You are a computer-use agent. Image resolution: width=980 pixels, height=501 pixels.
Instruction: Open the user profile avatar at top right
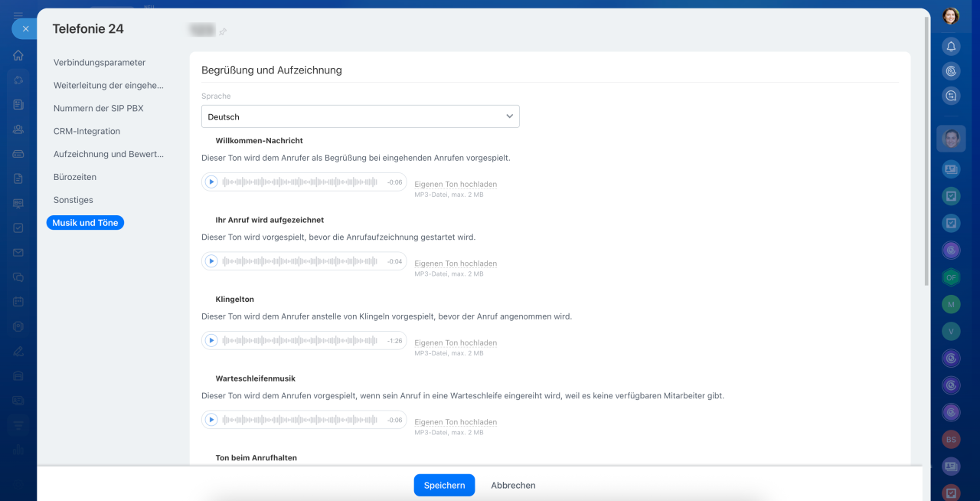click(951, 16)
